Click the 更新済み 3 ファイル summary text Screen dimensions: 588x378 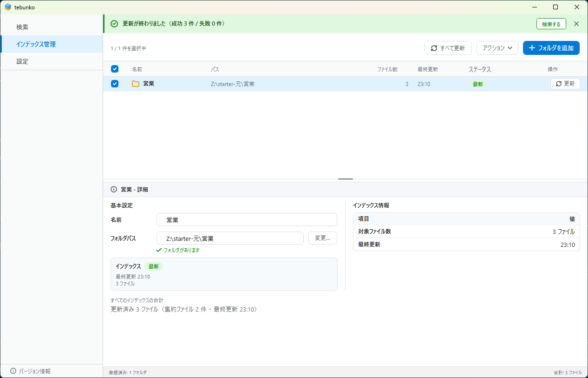[x=184, y=309]
